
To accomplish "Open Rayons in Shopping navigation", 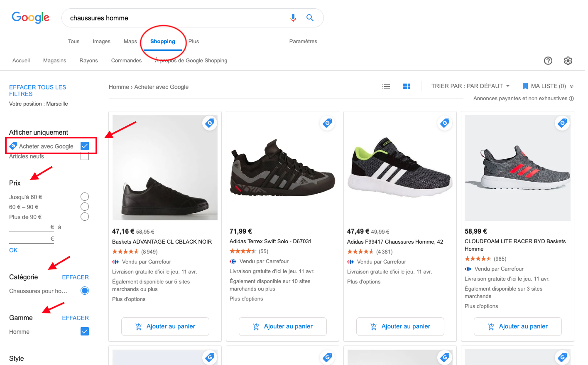I will tap(88, 61).
